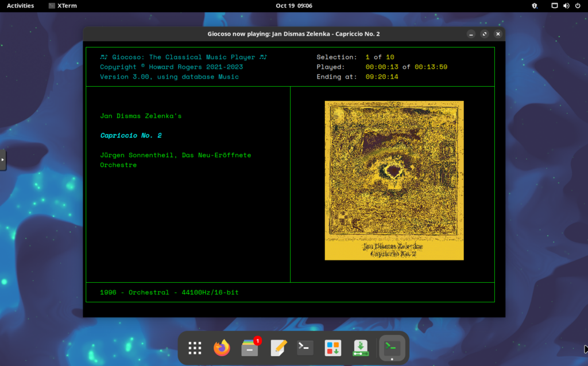The image size is (588, 366).
Task: Open the Files app with notification badge
Action: (250, 348)
